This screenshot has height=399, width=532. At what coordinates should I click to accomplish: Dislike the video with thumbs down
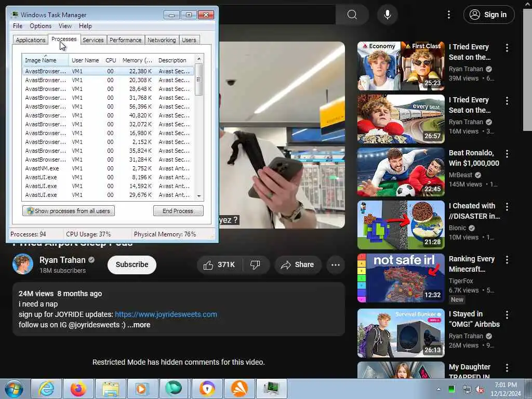256,265
